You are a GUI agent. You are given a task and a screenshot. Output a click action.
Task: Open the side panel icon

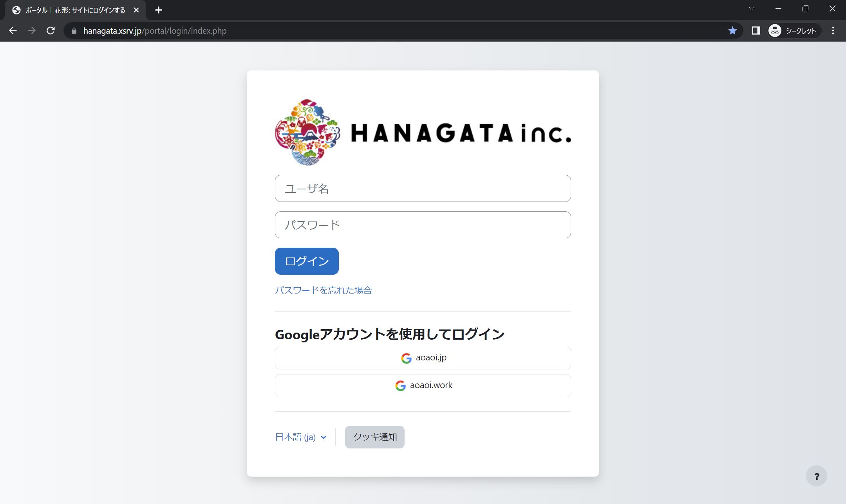pyautogui.click(x=756, y=31)
